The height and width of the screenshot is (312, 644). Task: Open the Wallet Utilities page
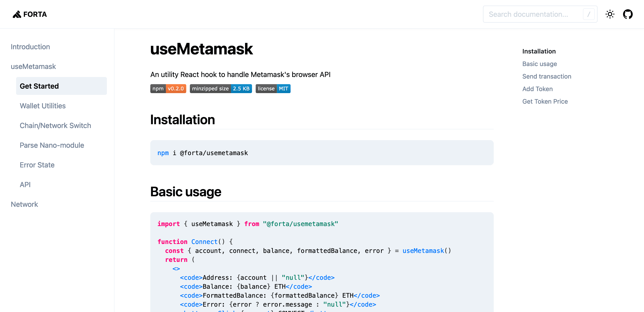pyautogui.click(x=42, y=106)
